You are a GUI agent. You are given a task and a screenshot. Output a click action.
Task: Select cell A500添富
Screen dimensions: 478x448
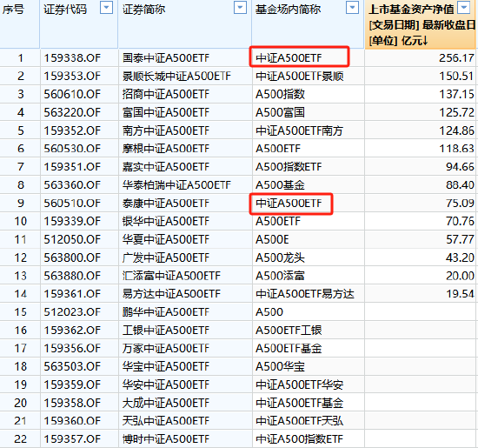309,276
